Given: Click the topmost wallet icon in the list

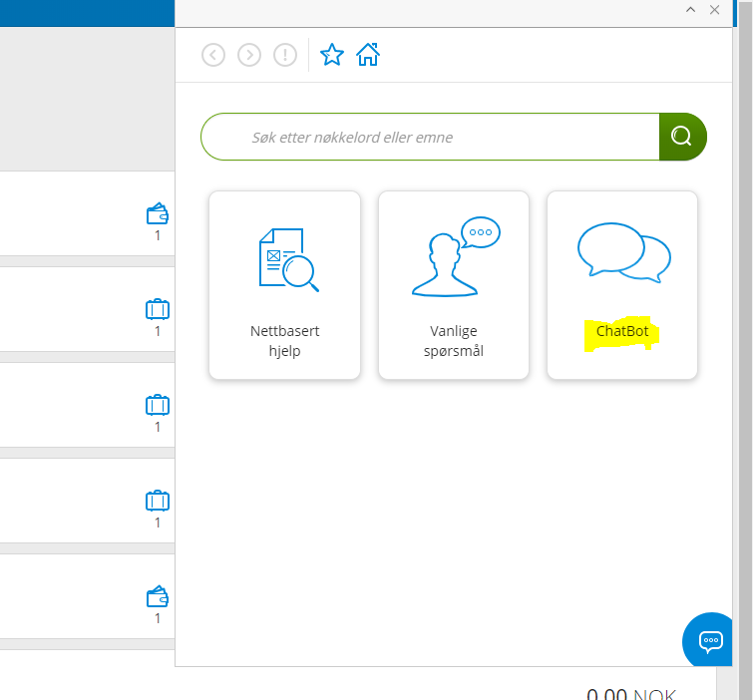Looking at the screenshot, I should (158, 214).
